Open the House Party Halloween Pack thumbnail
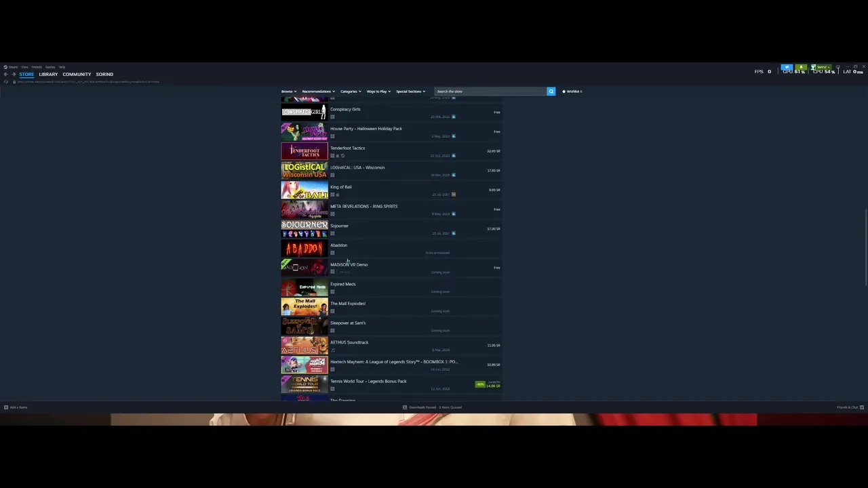 [x=304, y=131]
